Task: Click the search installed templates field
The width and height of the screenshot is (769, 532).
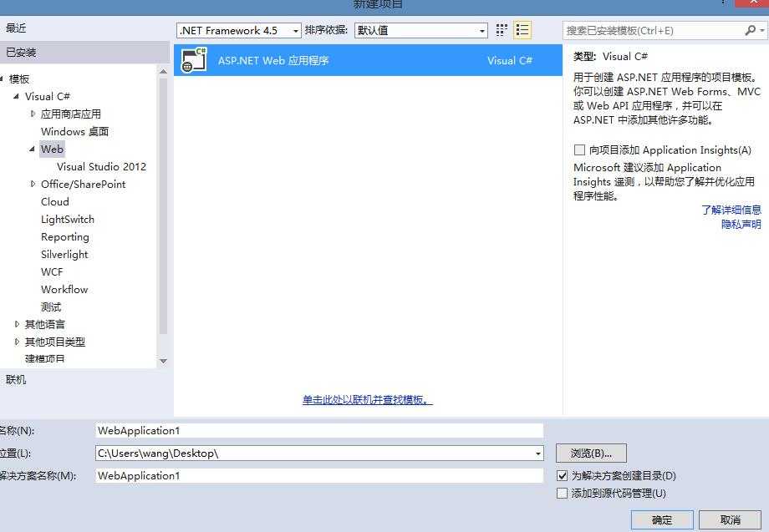Action: click(x=652, y=30)
